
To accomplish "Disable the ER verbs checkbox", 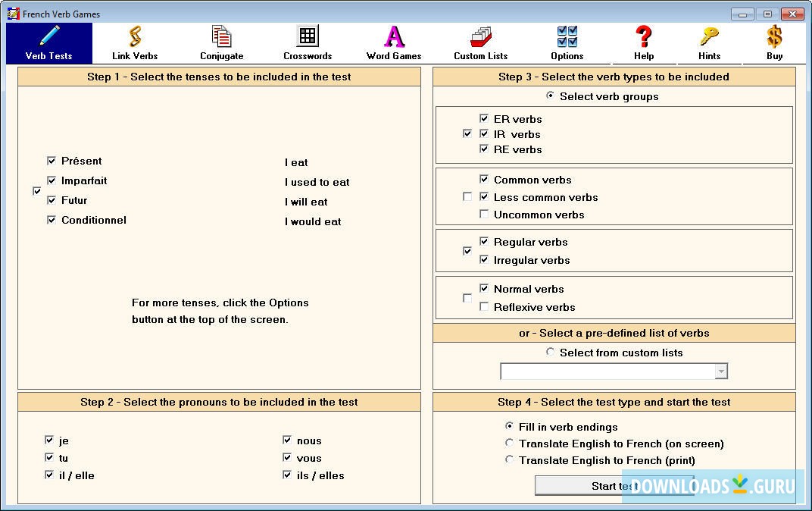I will (485, 119).
